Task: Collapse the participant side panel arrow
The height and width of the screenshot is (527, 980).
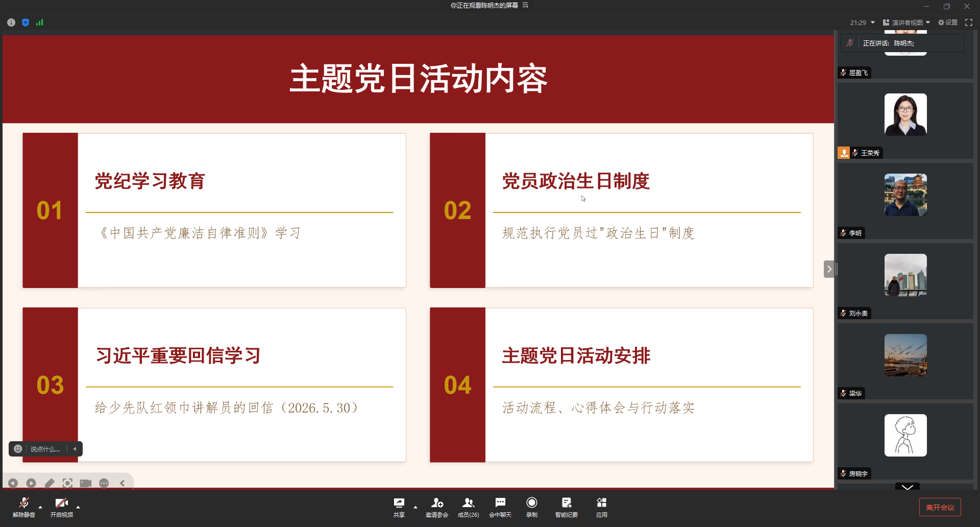Action: [829, 269]
